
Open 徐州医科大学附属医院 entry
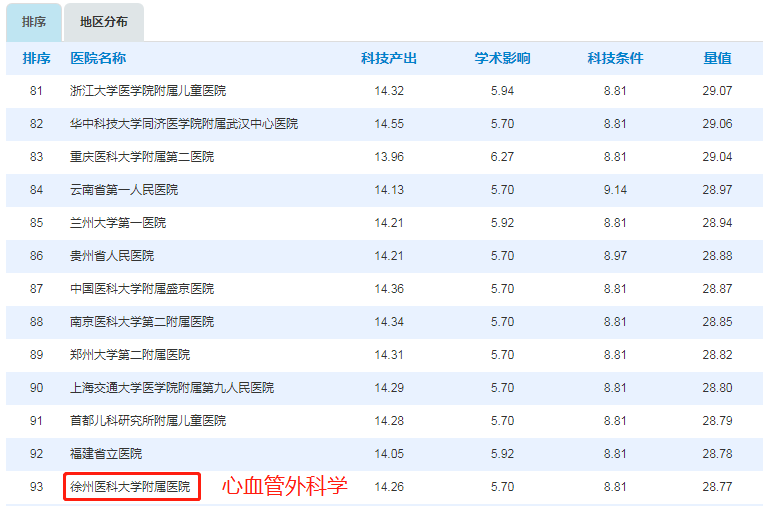[130, 487]
